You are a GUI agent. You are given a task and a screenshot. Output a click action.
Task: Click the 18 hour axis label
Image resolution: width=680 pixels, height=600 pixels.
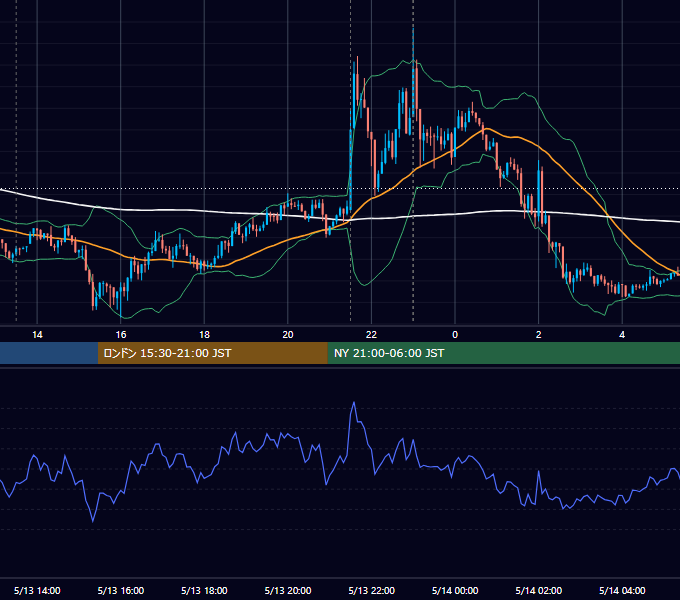coord(204,335)
